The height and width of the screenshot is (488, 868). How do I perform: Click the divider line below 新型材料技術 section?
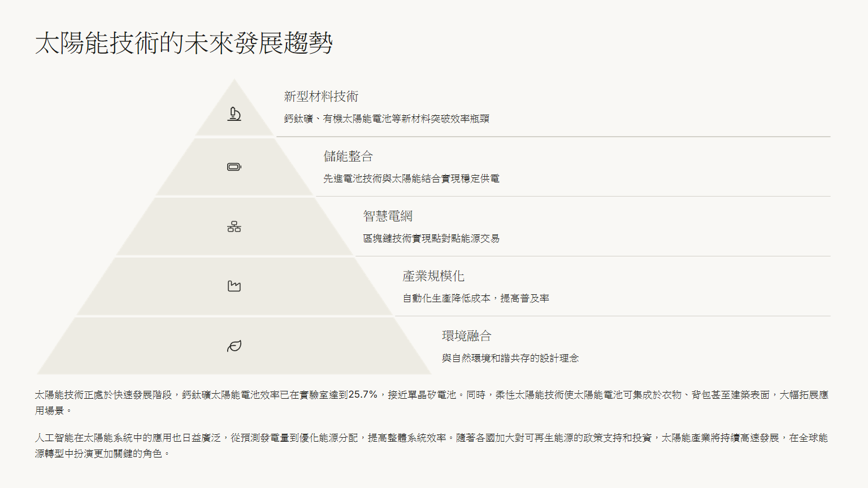[553, 137]
